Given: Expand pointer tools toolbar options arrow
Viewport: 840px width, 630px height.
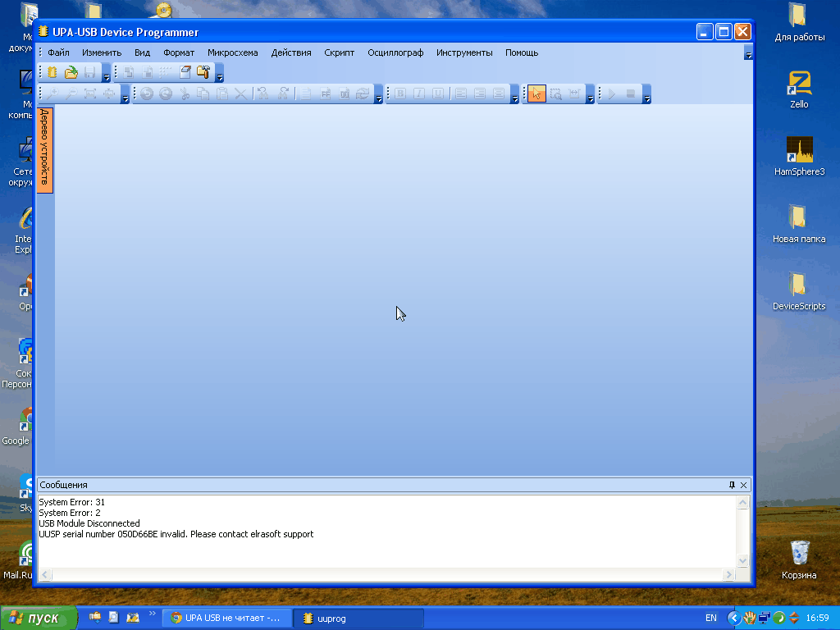Looking at the screenshot, I should tap(591, 94).
